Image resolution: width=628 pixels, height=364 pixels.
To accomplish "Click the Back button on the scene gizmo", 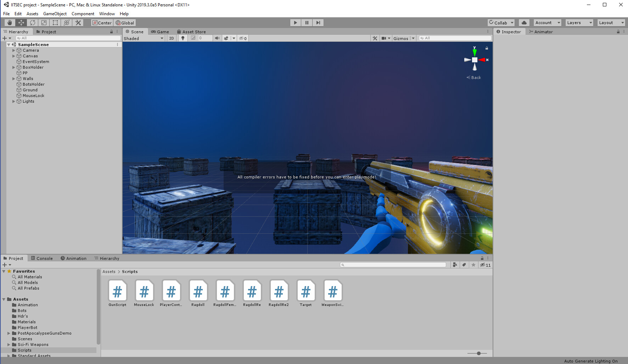I will pyautogui.click(x=473, y=77).
